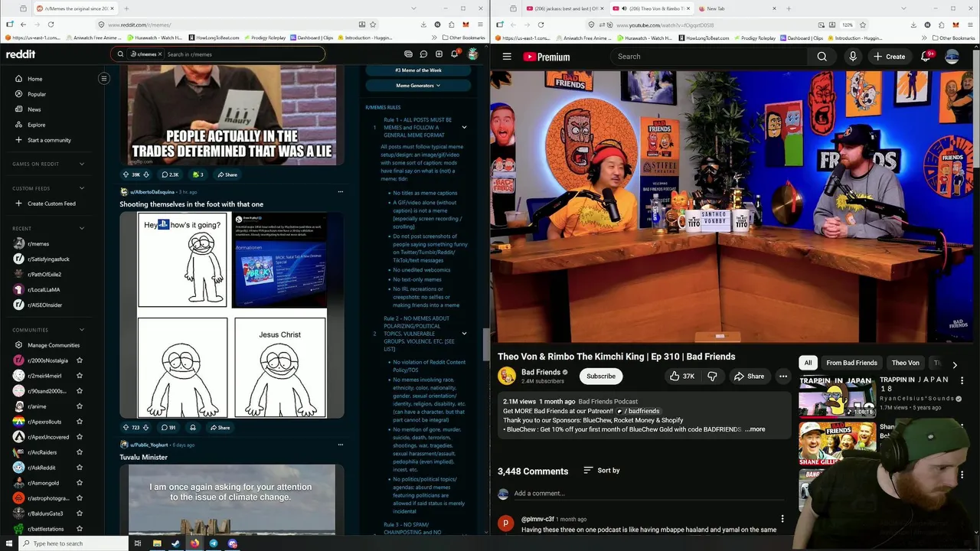Collapse Custom Feeds section
The image size is (980, 551).
[82, 188]
